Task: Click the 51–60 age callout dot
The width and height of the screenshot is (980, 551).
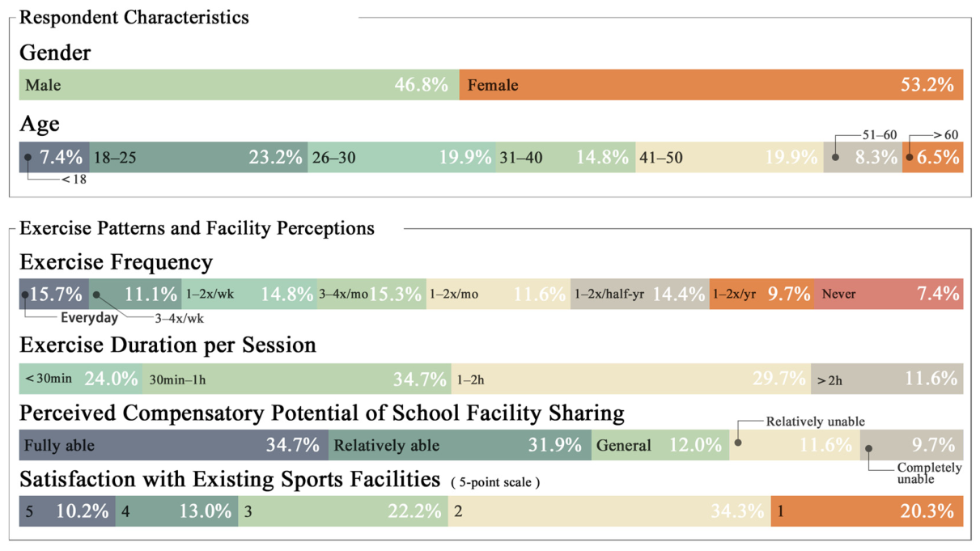Action: pos(836,157)
